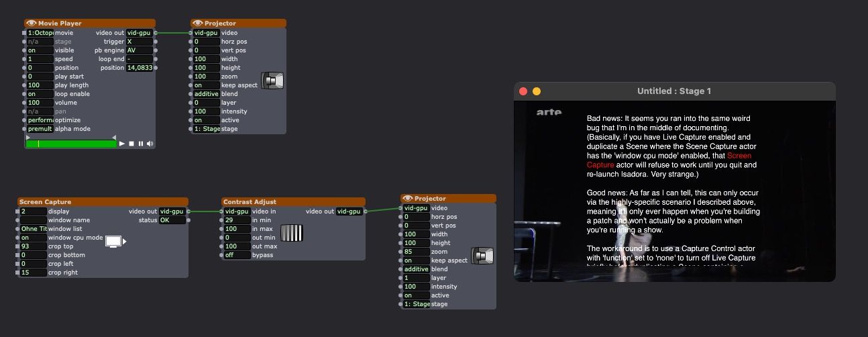Click the Contrast Adjust gradient bars icon
The height and width of the screenshot is (337, 868).
click(x=291, y=233)
